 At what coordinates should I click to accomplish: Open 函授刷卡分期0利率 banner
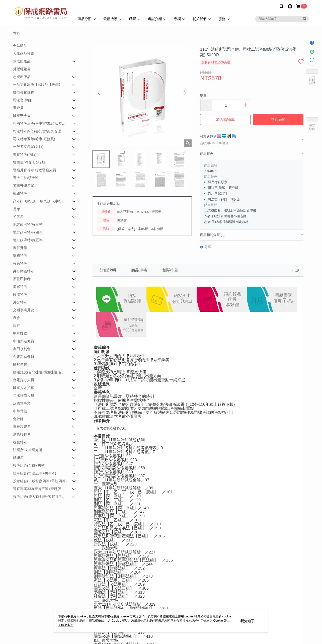click(x=172, y=299)
